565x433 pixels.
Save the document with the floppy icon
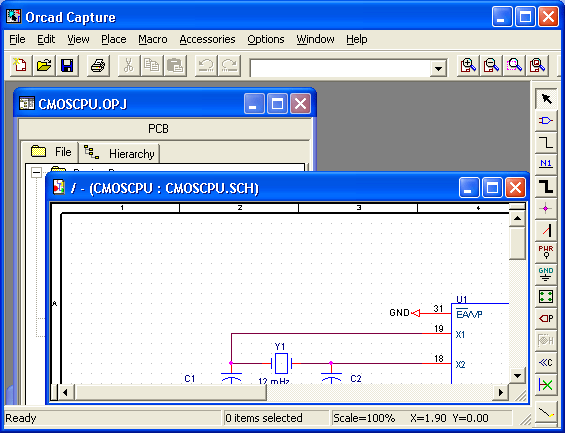[x=67, y=66]
